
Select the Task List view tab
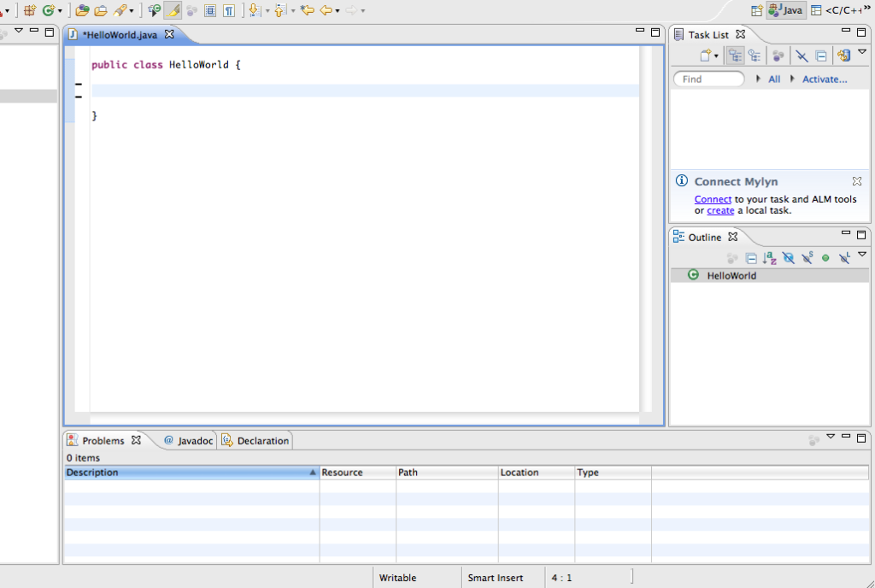click(x=708, y=34)
